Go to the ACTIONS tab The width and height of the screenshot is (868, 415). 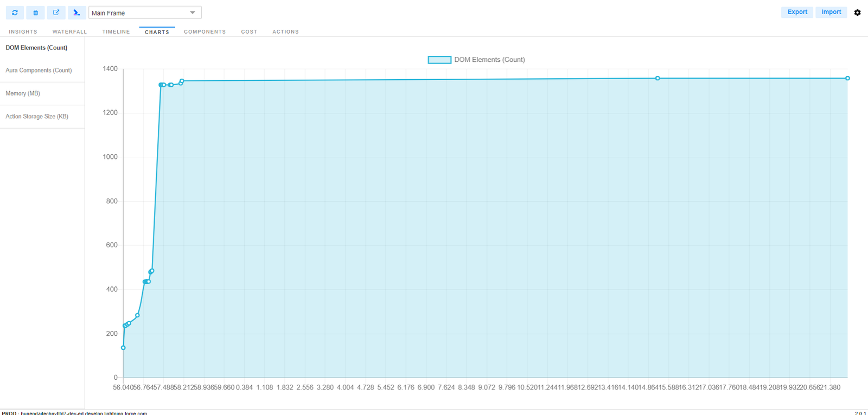click(285, 31)
